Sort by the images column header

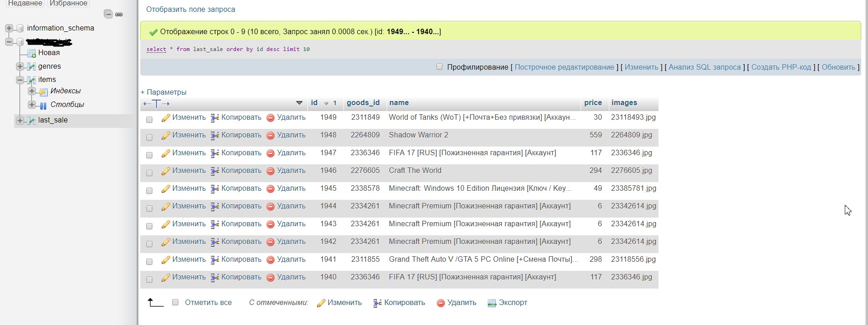tap(624, 103)
